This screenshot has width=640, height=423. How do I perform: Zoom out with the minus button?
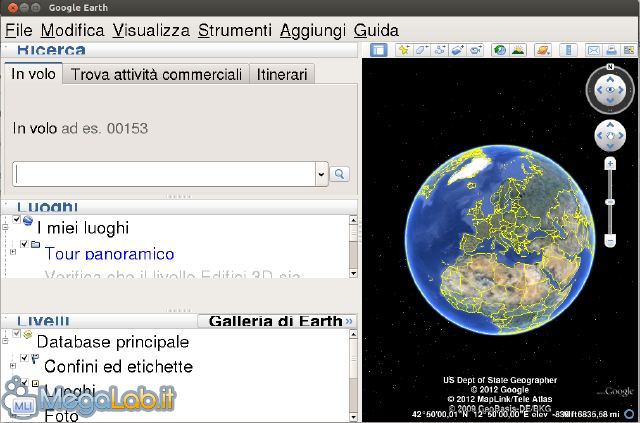tap(610, 241)
